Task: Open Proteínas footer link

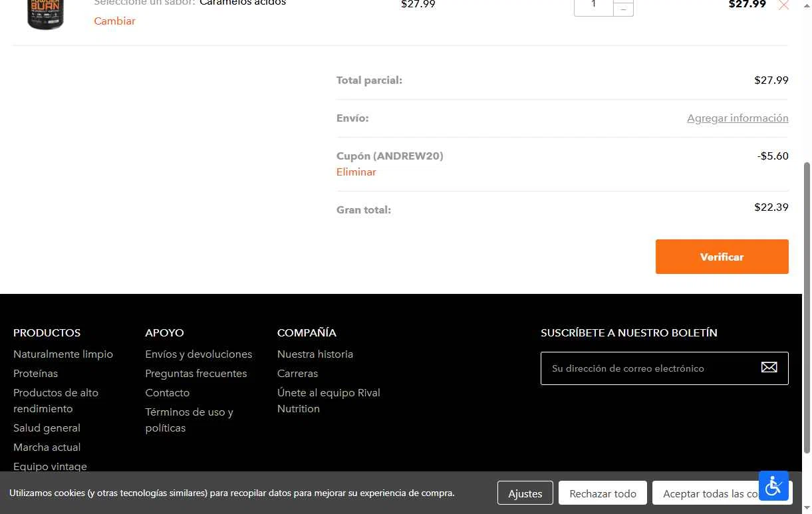Action: coord(35,374)
